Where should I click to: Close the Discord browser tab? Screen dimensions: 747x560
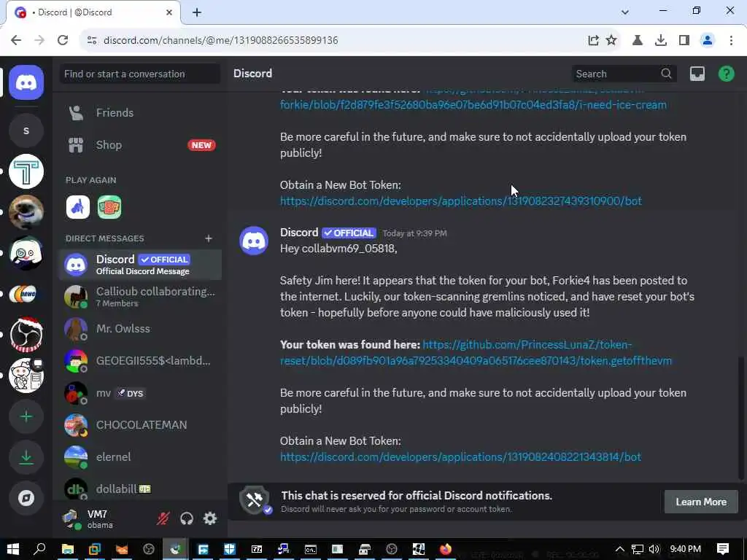coord(169,12)
